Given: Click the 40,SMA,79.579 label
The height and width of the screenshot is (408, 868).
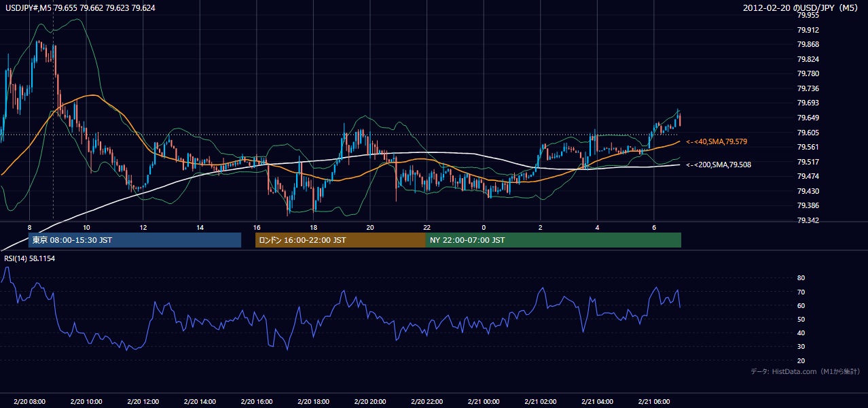Looking at the screenshot, I should tap(717, 141).
